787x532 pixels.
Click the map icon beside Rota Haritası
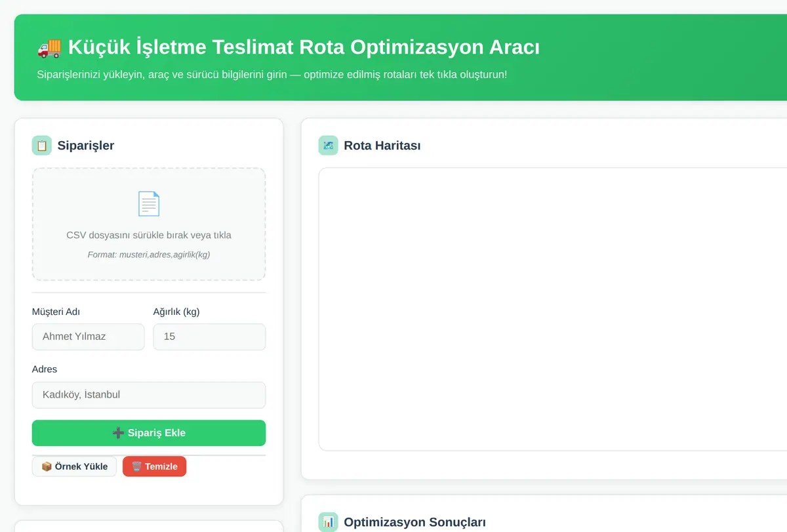click(x=328, y=146)
